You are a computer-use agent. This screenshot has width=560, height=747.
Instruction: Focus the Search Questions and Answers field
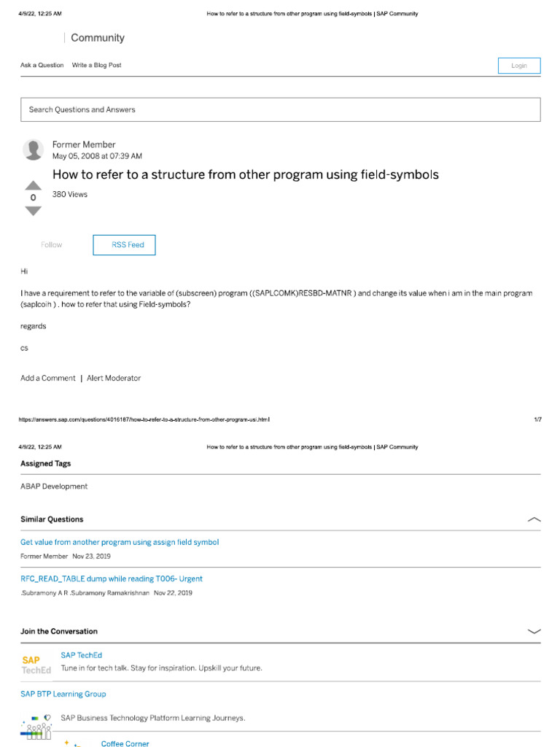coord(280,109)
